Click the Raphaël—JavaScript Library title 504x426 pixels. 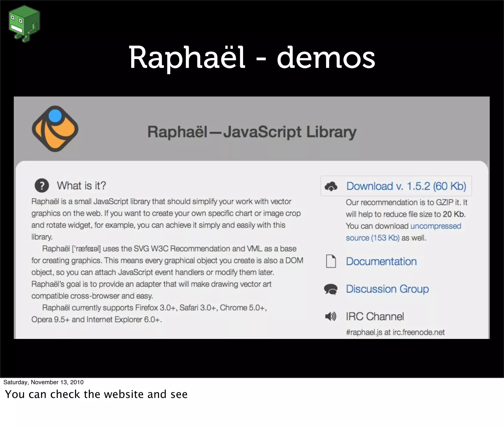tap(252, 132)
